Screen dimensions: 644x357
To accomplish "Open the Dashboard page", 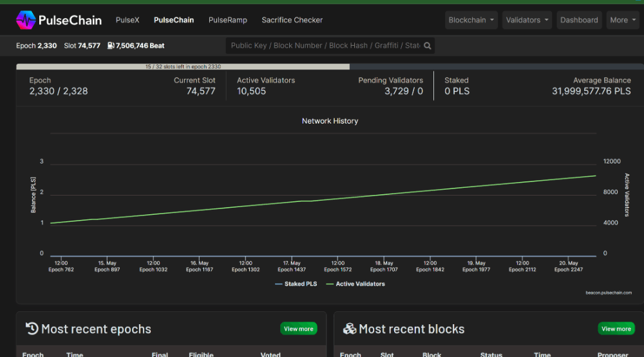I will [579, 20].
